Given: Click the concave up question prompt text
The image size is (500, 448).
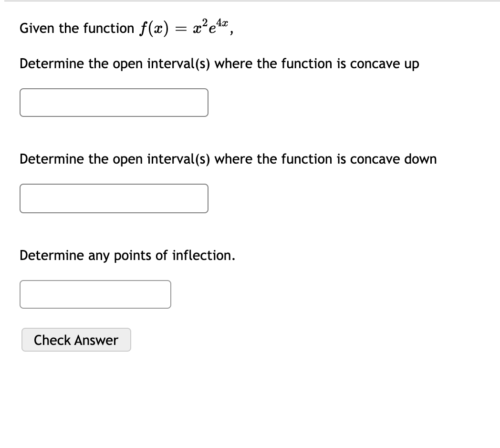Looking at the screenshot, I should point(219,63).
